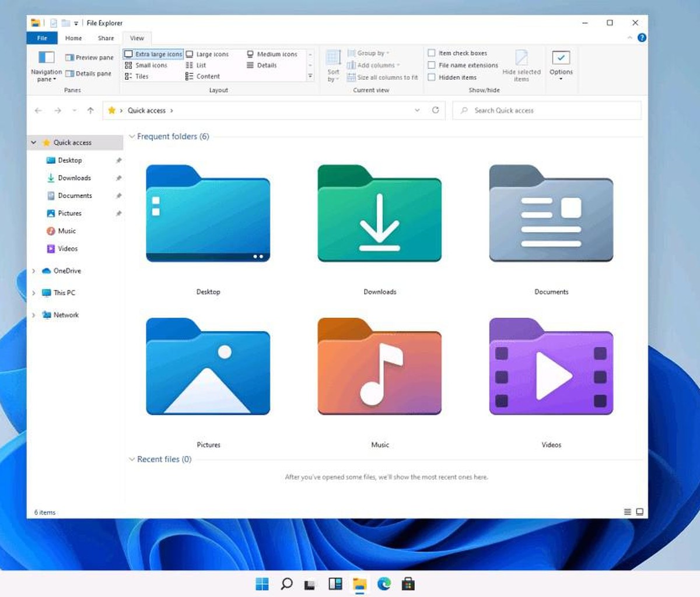The image size is (700, 597).
Task: Open the recent locations dropdown arrow
Action: pos(74,110)
